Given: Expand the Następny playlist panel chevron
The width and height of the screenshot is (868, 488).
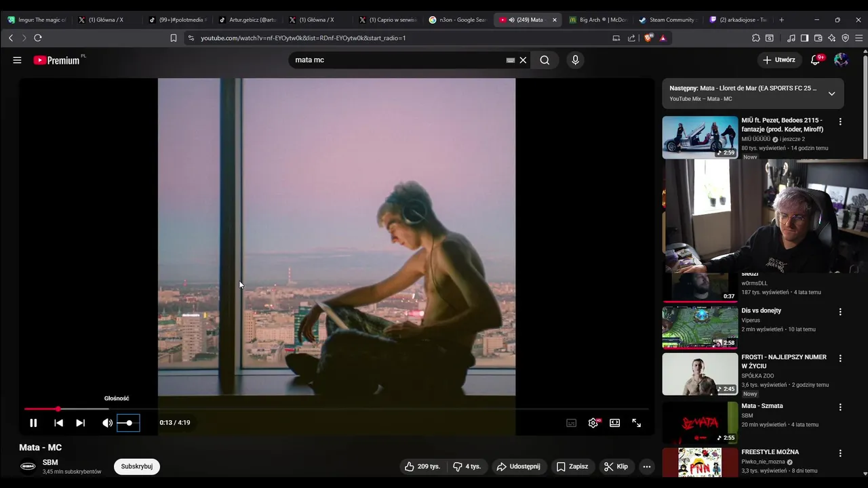Looking at the screenshot, I should (831, 94).
